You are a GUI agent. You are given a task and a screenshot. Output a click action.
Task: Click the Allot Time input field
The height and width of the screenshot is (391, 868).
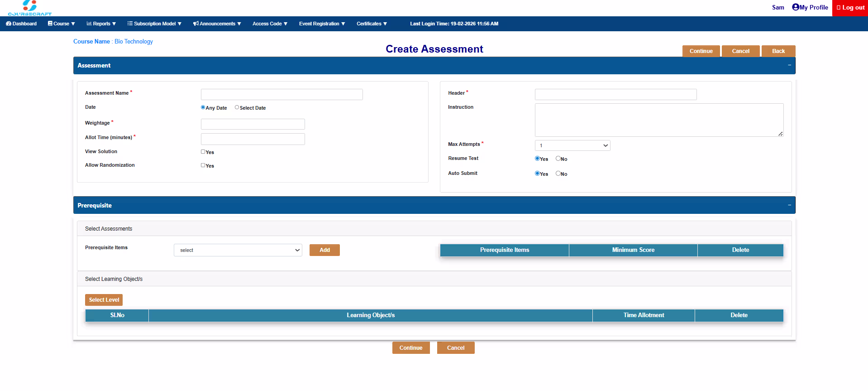[253, 139]
